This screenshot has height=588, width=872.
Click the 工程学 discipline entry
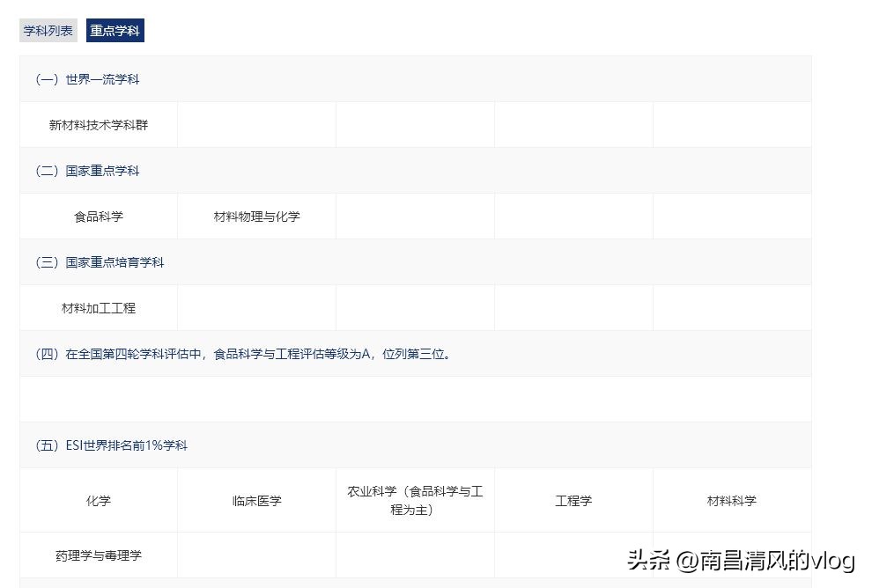573,500
